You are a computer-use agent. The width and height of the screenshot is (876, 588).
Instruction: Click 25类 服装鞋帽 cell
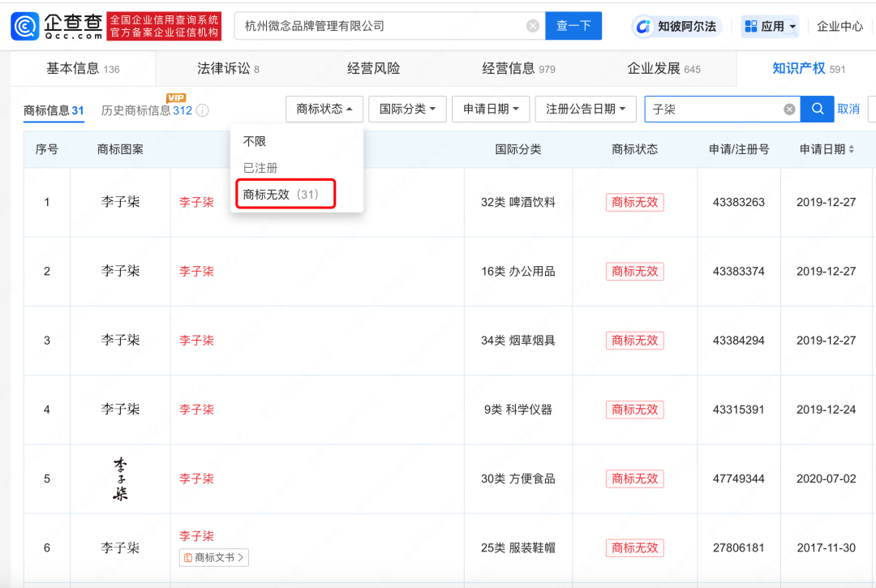click(x=517, y=547)
